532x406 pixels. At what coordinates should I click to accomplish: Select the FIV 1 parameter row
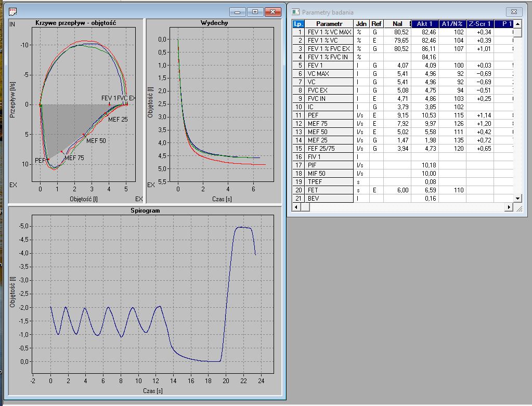[x=403, y=156]
